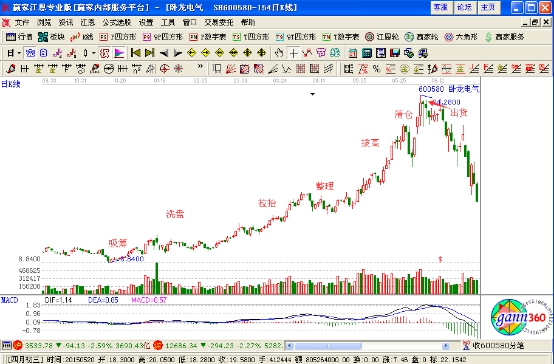Select the red pencil drawing tool

(x=11, y=69)
